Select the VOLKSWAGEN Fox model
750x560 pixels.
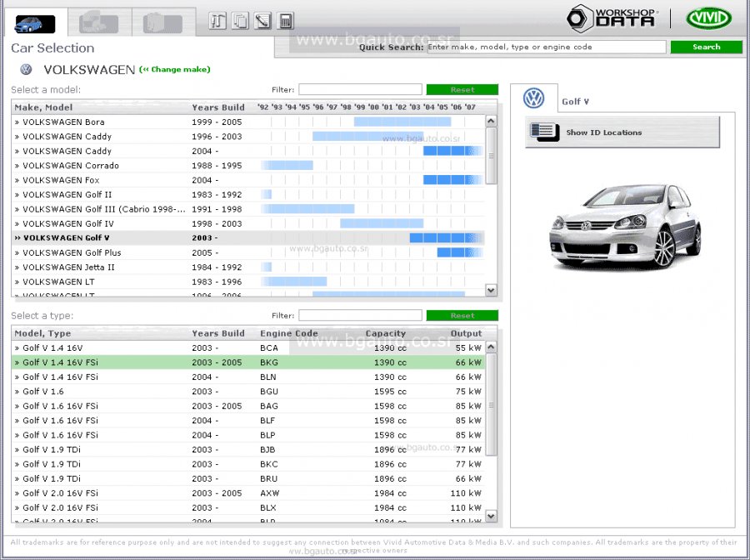coord(247,180)
